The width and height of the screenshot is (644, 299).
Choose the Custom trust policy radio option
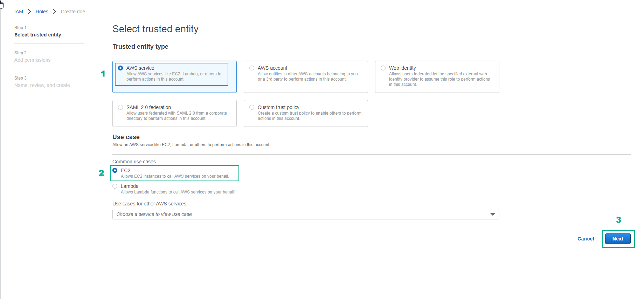tap(252, 107)
